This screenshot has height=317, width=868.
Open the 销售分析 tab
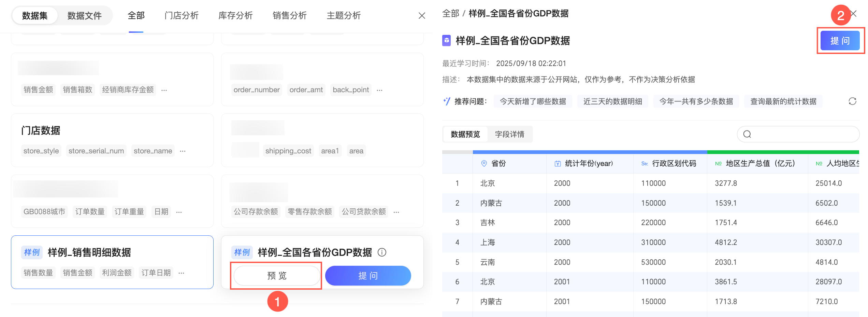pos(289,16)
